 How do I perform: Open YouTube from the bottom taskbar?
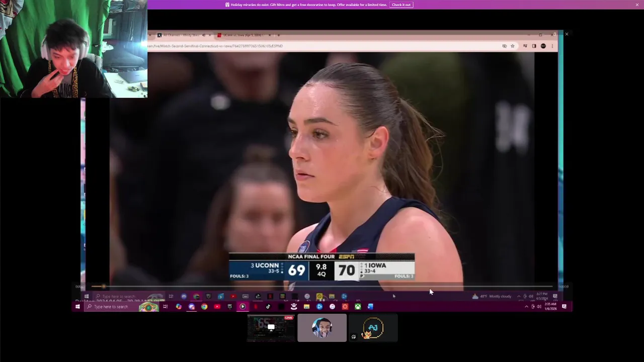point(217,307)
